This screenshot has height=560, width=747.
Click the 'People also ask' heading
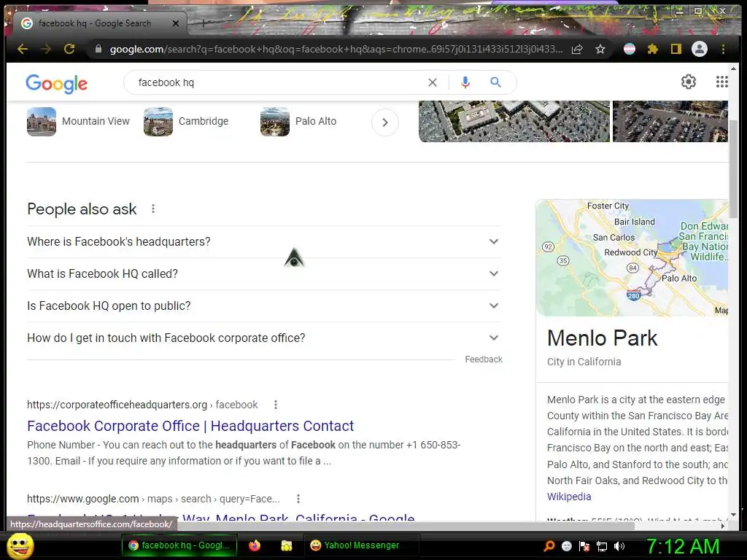pos(82,209)
